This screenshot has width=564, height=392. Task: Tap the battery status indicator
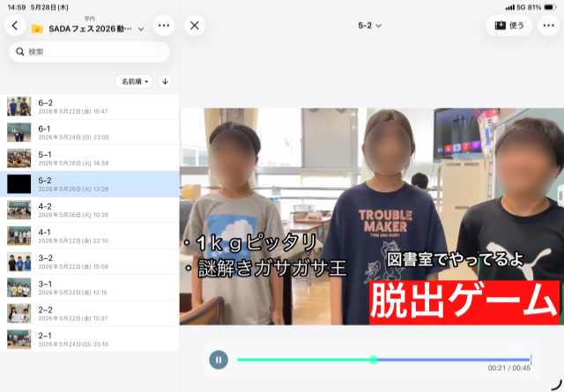pos(550,7)
